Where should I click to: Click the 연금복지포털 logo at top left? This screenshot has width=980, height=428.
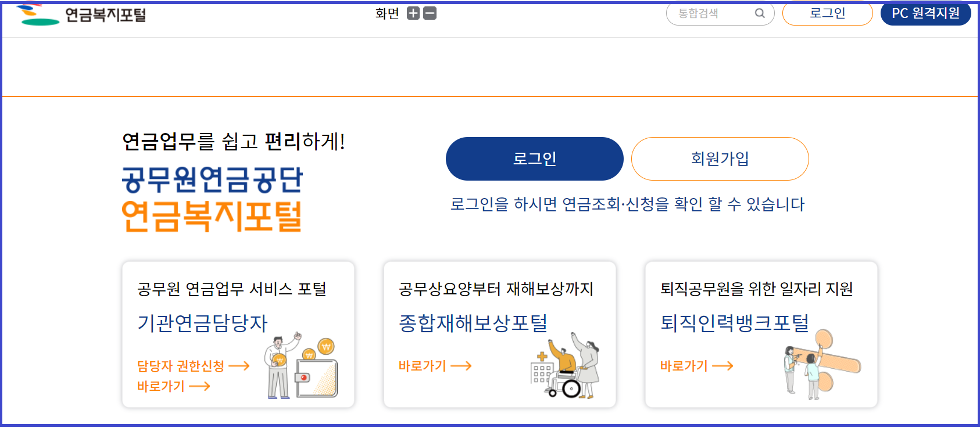tap(81, 14)
